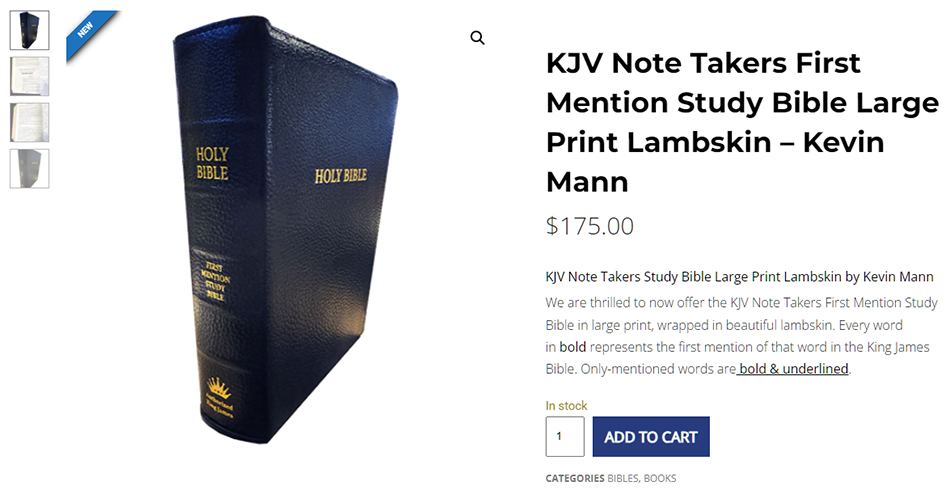Select the first thumbnail showing the Bible spine
The image size is (950, 490).
point(30,30)
